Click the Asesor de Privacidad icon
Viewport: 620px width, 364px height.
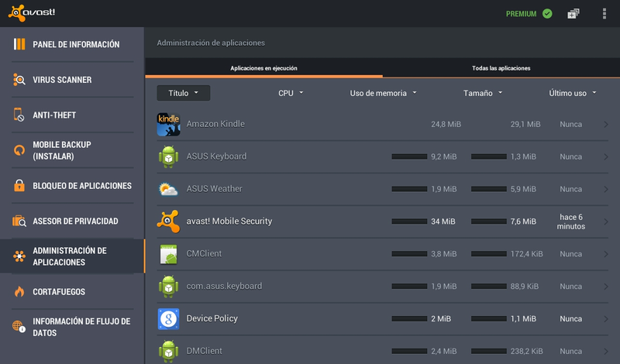tap(19, 221)
